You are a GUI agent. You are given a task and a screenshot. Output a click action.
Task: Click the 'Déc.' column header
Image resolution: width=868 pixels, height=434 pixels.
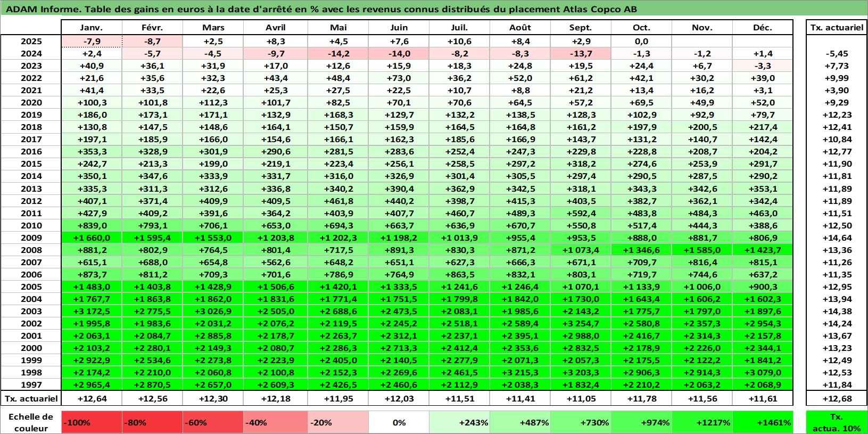[x=763, y=28]
